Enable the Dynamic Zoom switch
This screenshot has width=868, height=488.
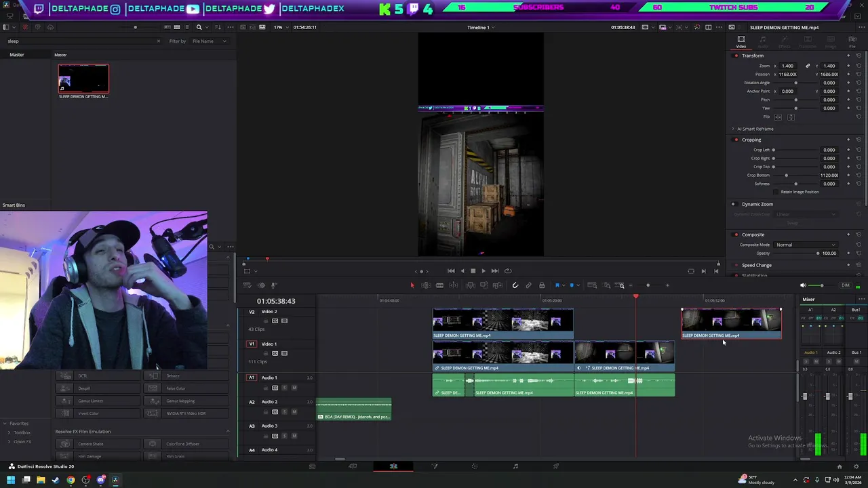(x=733, y=204)
